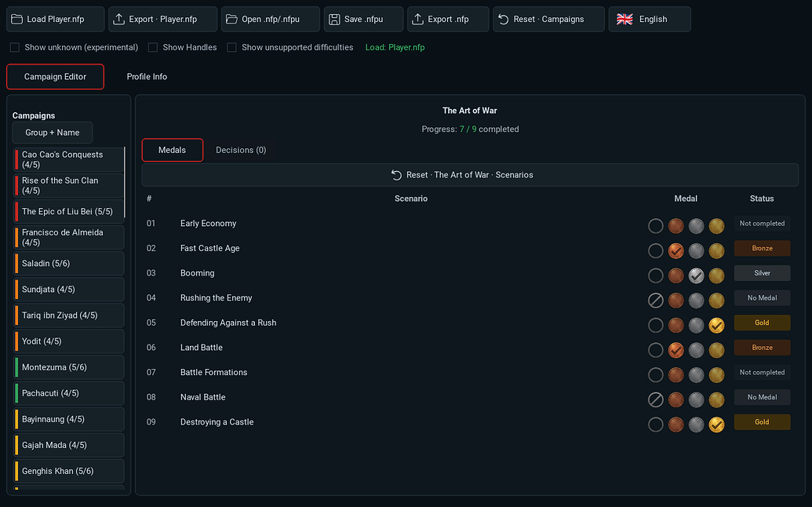Click the Save .nfpu button

click(363, 19)
